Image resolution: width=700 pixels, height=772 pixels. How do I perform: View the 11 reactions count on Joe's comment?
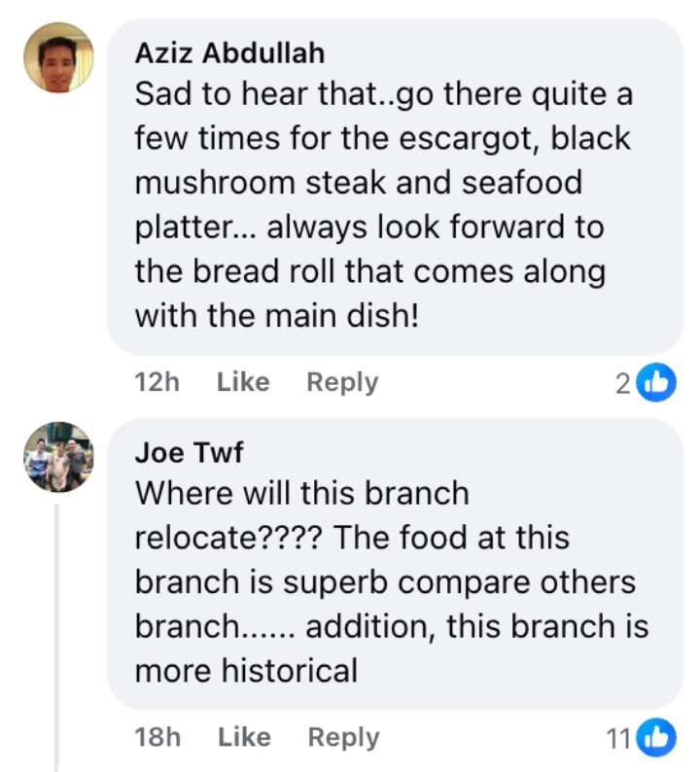tap(618, 738)
